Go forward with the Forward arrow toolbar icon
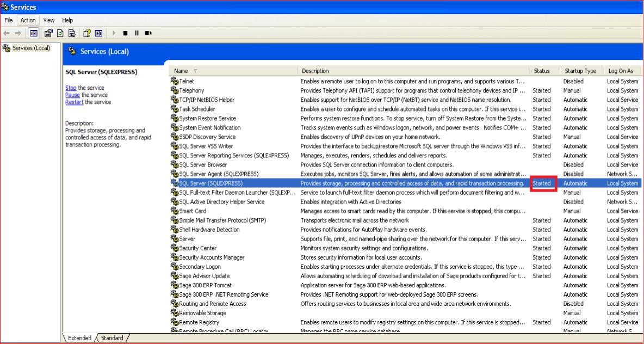 click(x=17, y=33)
